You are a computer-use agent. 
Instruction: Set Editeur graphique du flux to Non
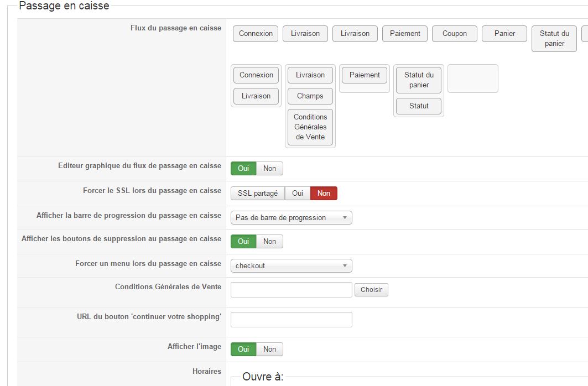(x=269, y=169)
